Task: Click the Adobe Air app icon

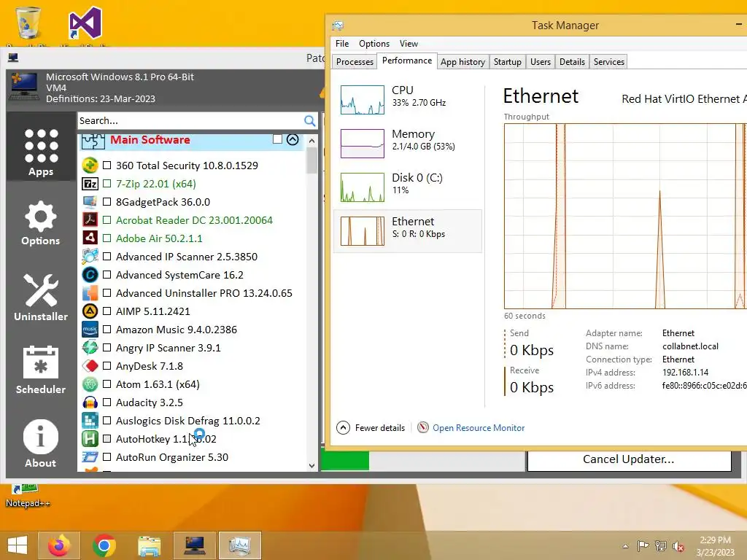Action: pyautogui.click(x=90, y=238)
